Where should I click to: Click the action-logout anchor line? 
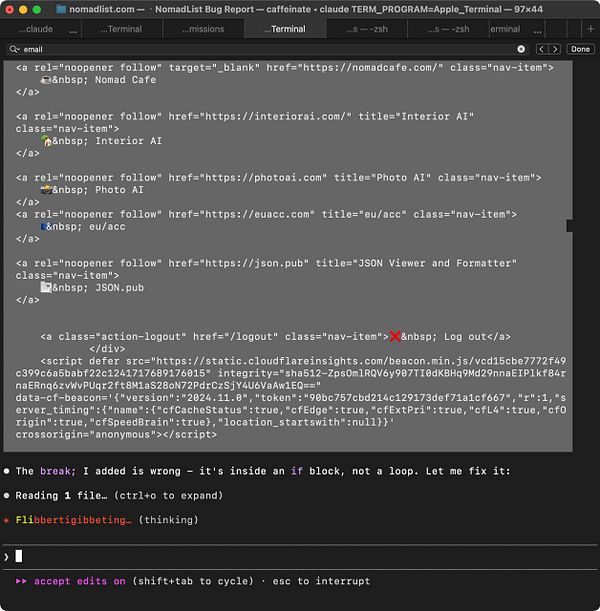275,337
